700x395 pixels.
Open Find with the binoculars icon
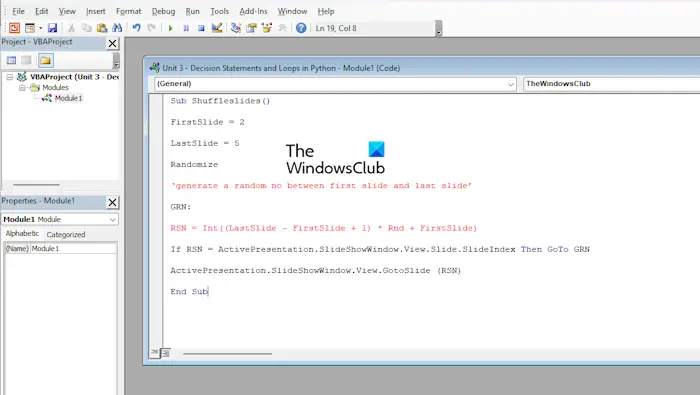[x=117, y=28]
